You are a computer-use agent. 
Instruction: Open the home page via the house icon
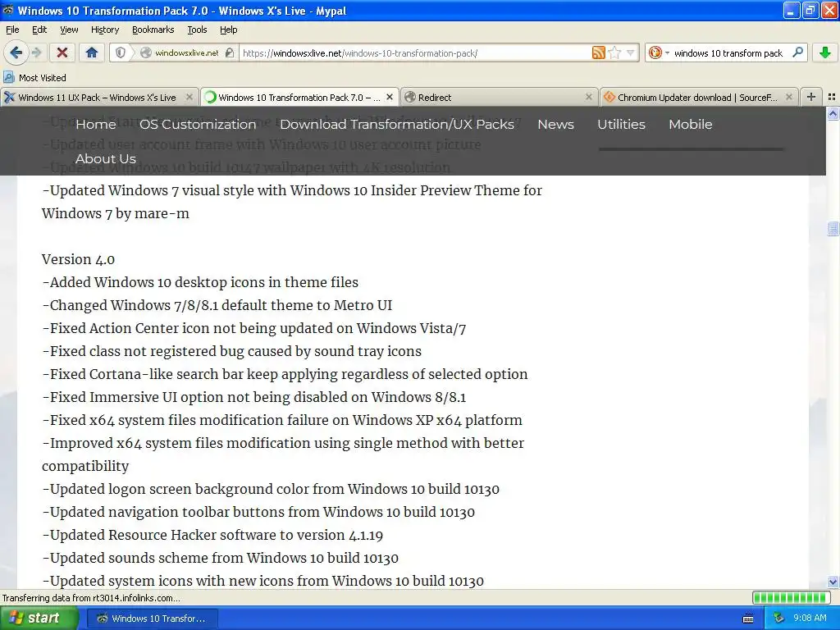pyautogui.click(x=92, y=52)
